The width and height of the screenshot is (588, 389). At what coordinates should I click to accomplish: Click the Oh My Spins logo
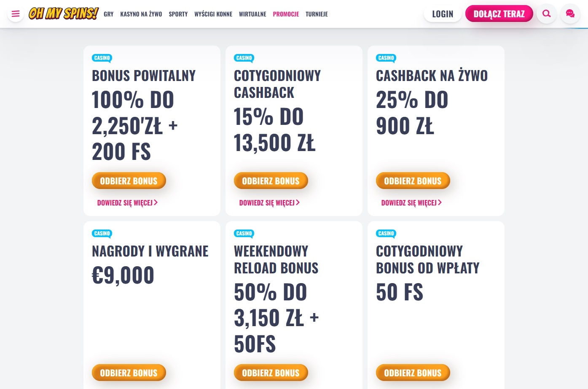(64, 14)
